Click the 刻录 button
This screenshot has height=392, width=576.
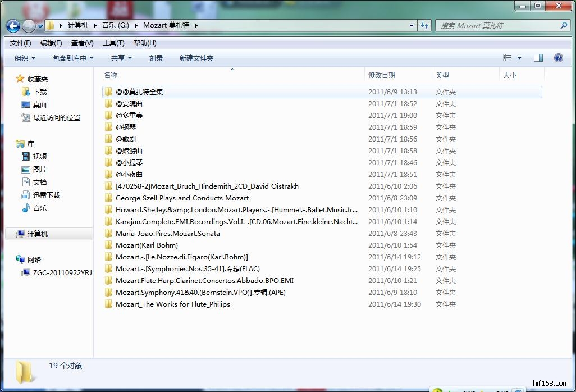pos(156,58)
